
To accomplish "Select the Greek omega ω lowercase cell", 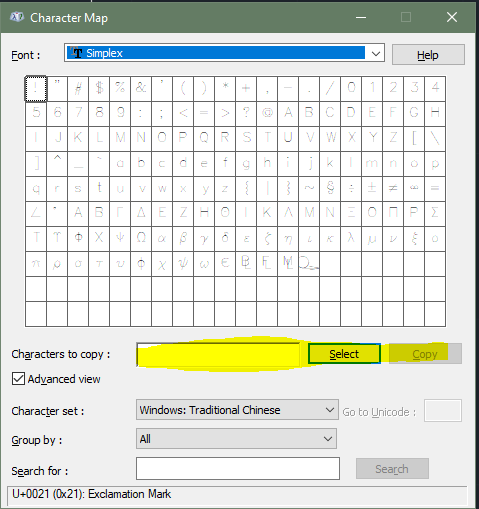I will click(x=204, y=264).
